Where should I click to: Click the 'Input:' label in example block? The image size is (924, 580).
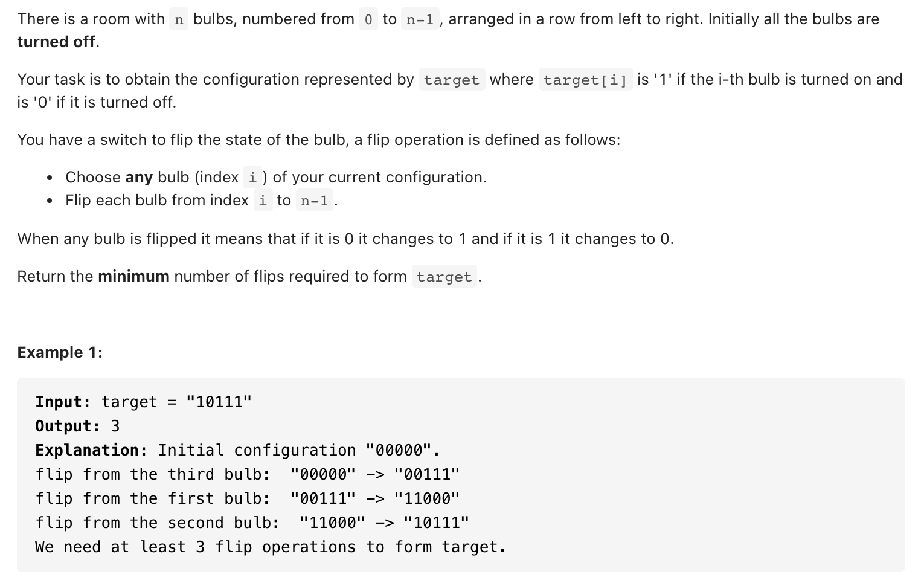coord(63,402)
